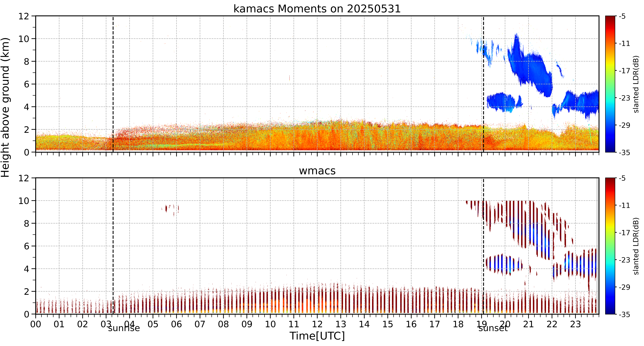Viewport: 644px width, 346px height.
Task: Select the "6" height tick of wmacs panel
Action: click(26, 246)
